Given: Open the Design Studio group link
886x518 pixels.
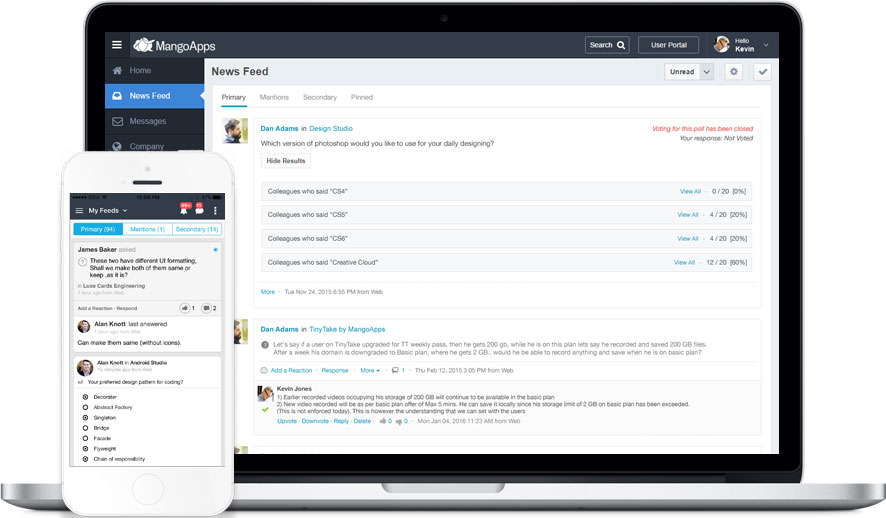Looking at the screenshot, I should [331, 129].
